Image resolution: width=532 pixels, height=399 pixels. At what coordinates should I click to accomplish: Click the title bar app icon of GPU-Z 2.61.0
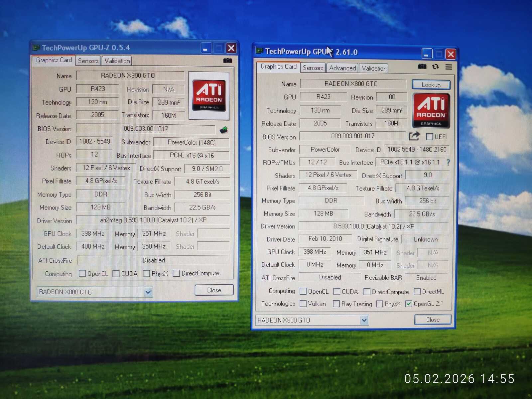(x=259, y=51)
